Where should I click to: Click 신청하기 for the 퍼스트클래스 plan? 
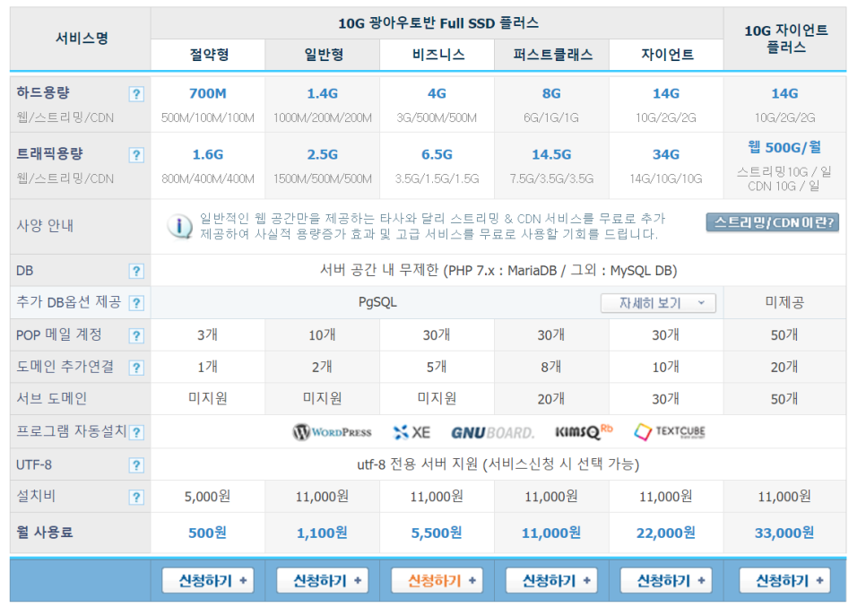click(x=551, y=581)
